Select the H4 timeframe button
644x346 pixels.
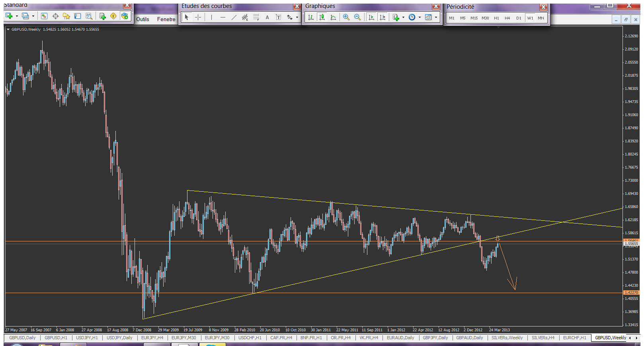pyautogui.click(x=507, y=18)
